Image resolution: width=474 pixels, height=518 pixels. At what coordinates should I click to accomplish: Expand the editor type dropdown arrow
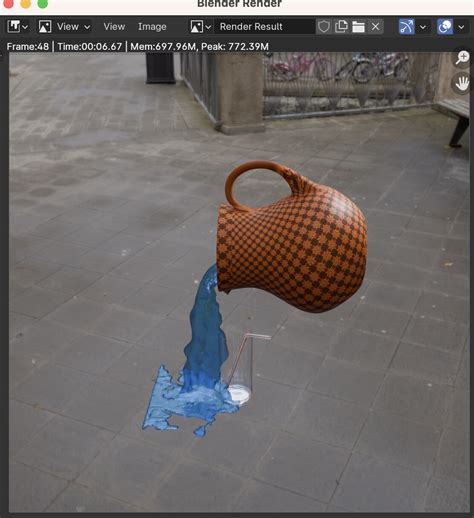(x=25, y=27)
